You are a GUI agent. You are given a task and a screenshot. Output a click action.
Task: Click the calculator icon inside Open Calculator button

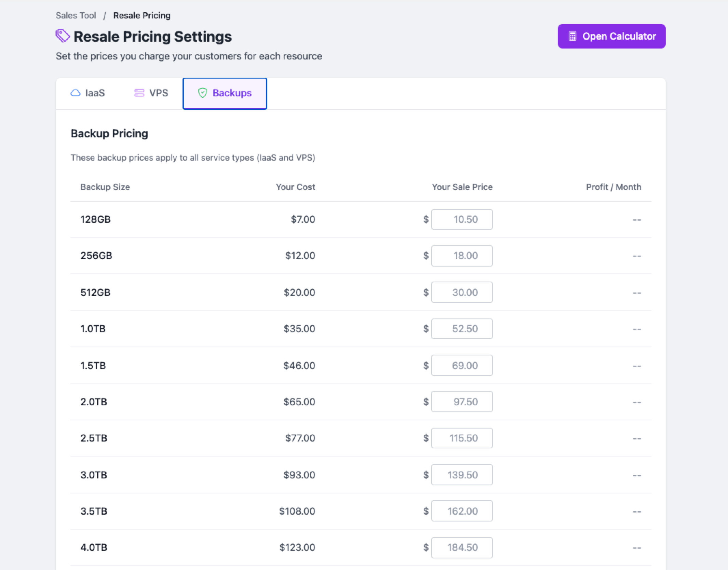coord(573,36)
